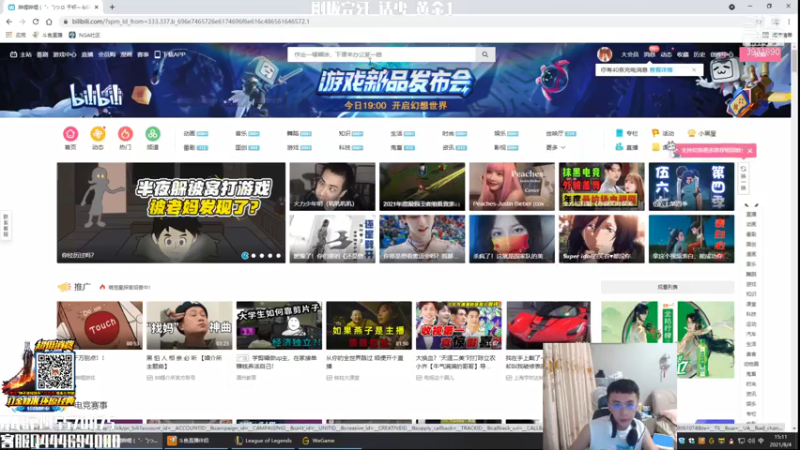Open the red Touch button promo video

99,325
